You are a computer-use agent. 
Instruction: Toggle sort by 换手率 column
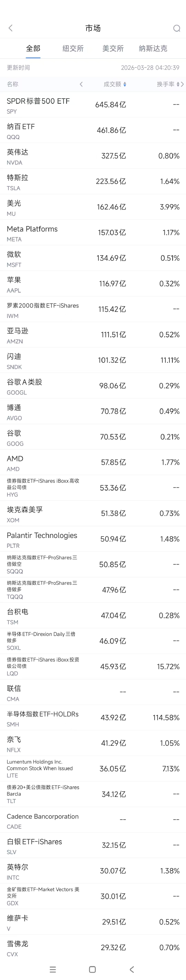coord(168,84)
